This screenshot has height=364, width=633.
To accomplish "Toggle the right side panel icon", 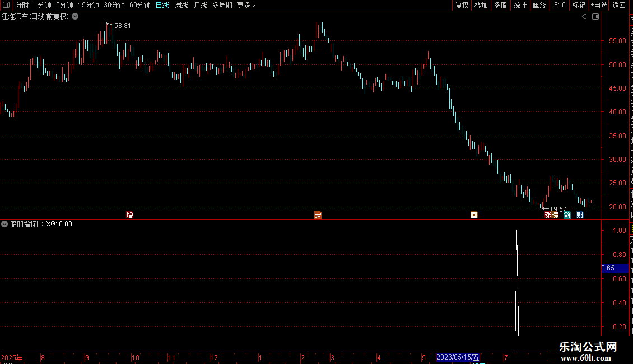I will (595, 17).
